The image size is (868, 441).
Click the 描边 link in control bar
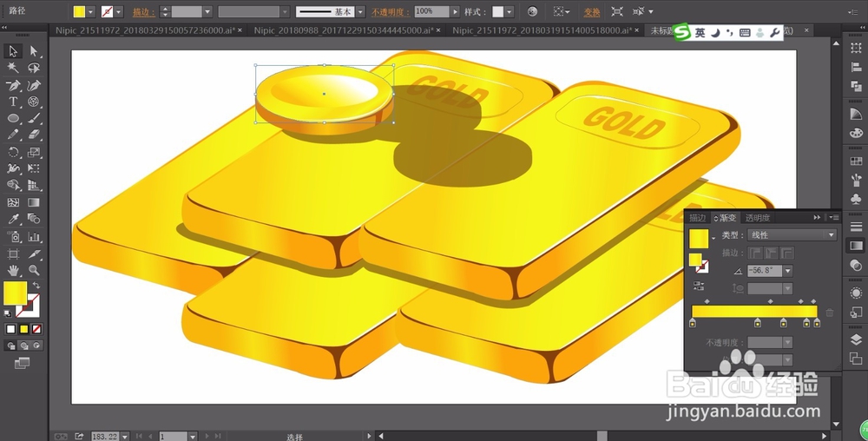tap(144, 11)
